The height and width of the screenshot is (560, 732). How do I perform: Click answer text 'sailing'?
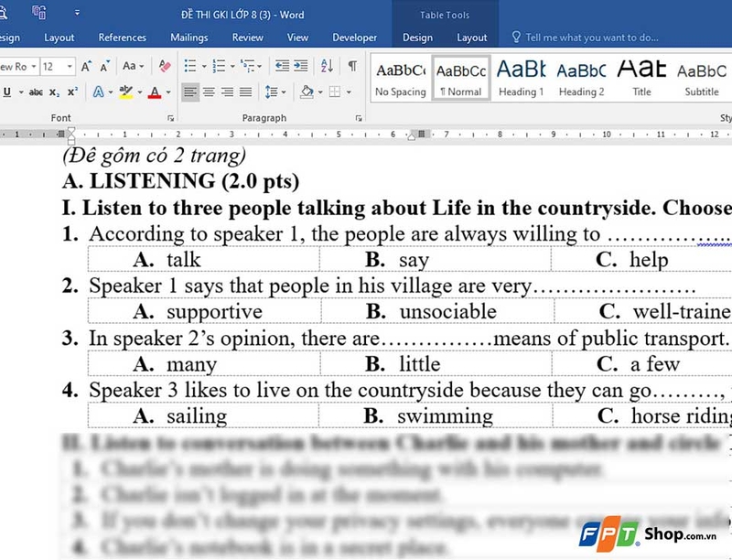coord(197,415)
